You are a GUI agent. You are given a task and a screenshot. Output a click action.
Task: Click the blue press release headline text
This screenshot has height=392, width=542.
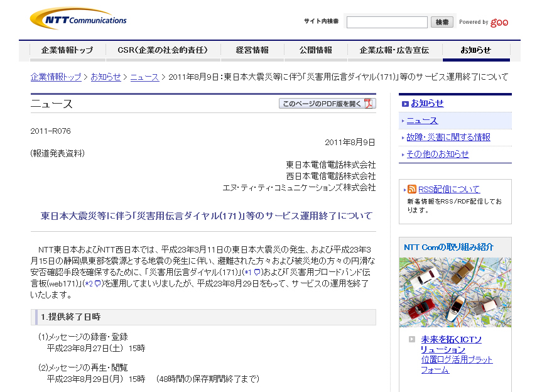click(207, 215)
